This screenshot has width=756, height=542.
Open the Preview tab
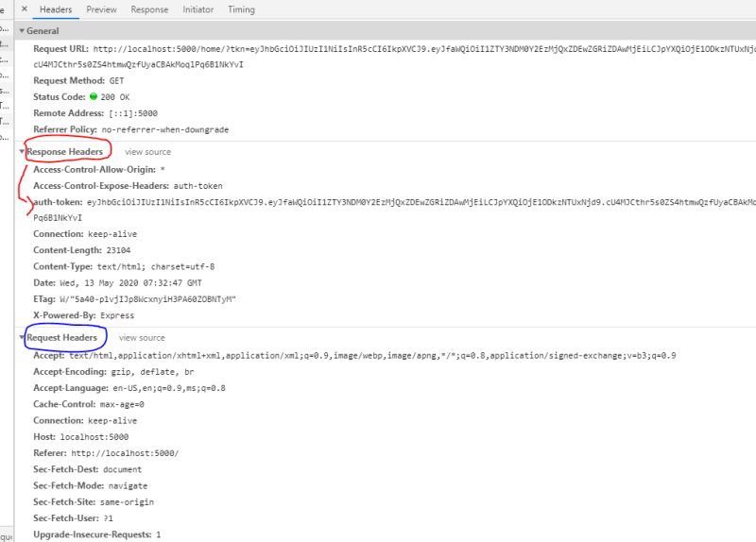101,9
